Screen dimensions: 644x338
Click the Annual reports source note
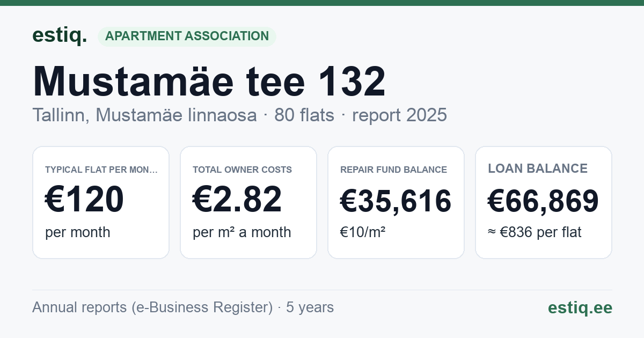pos(183,307)
